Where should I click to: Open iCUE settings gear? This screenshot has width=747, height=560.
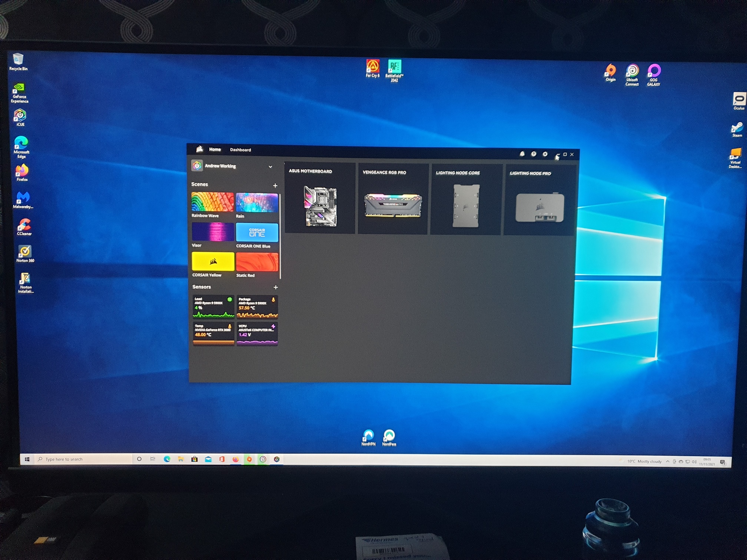pyautogui.click(x=545, y=154)
